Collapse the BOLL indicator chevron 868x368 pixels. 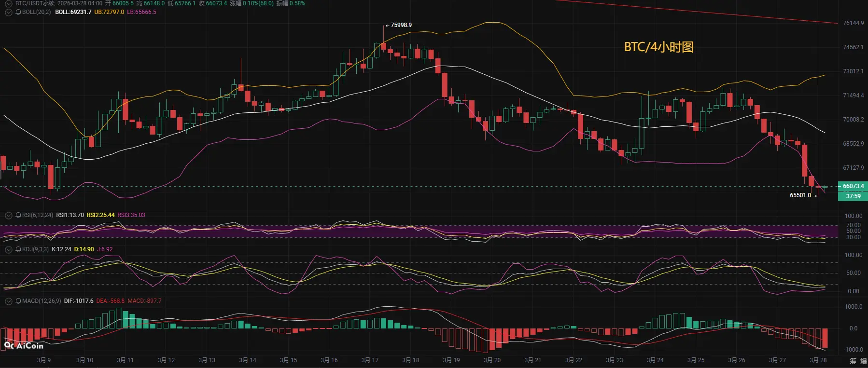[8, 12]
